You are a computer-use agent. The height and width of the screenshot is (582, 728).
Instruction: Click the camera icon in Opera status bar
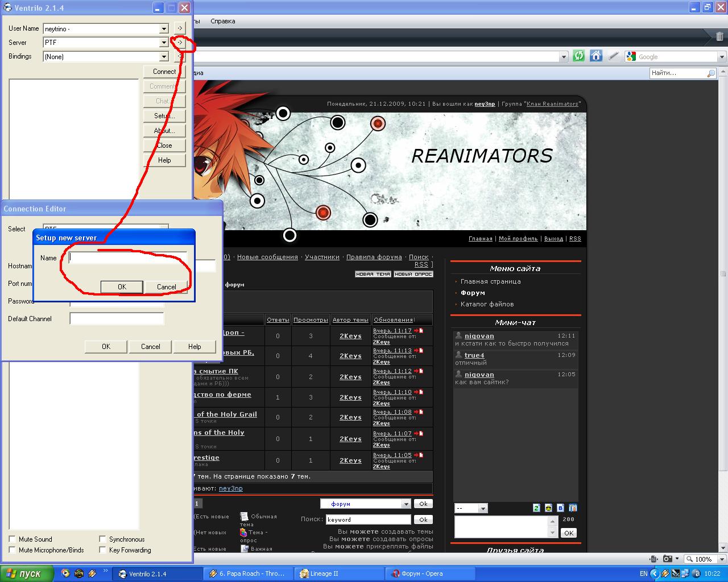668,559
